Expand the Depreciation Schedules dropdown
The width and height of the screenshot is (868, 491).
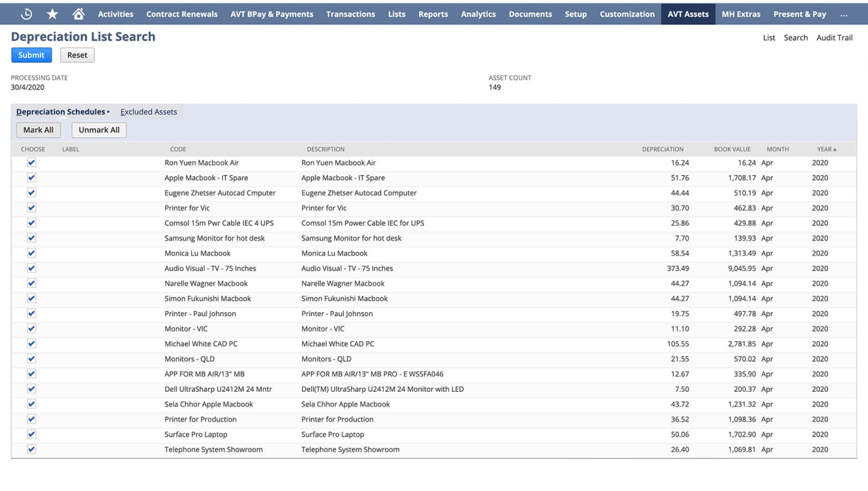point(108,111)
